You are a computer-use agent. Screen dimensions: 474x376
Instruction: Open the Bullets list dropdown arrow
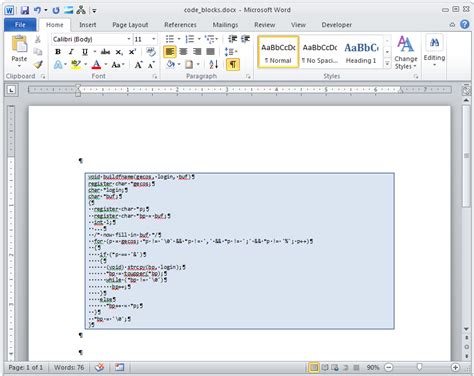(x=179, y=39)
